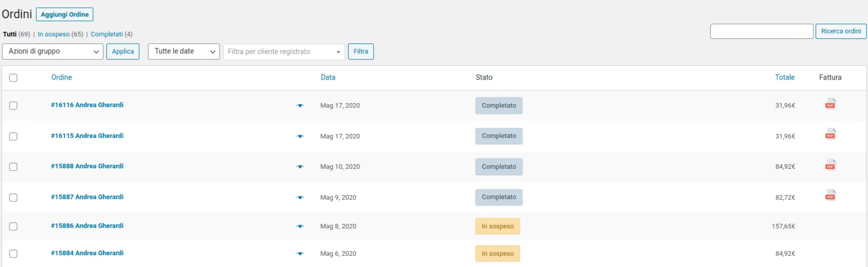Viewport: 868px width, 267px height.
Task: Open PDF invoice for order #15888
Action: [x=830, y=165]
